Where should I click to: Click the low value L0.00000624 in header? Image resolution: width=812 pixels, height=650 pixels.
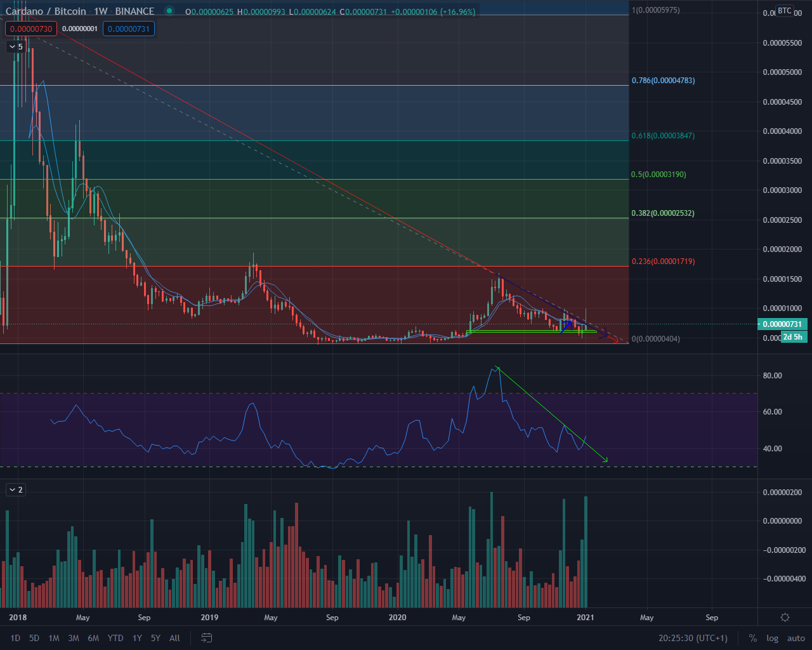(x=314, y=12)
